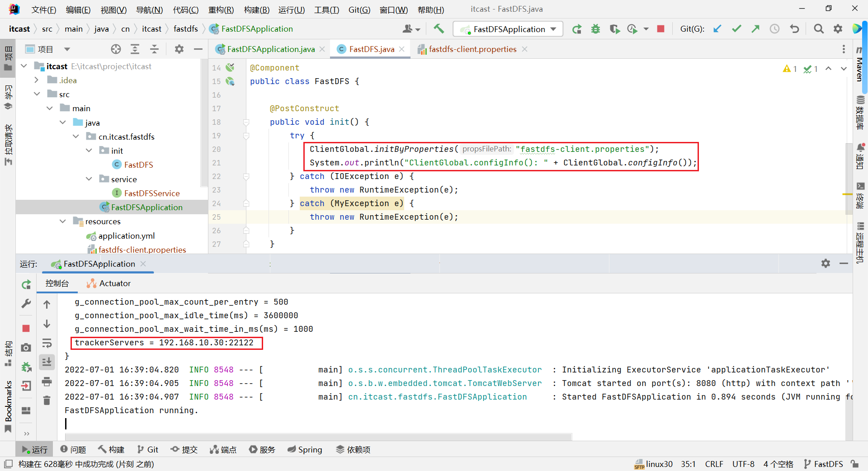This screenshot has width=868, height=471.
Task: Stop process in Run panel sidebar
Action: [26, 329]
